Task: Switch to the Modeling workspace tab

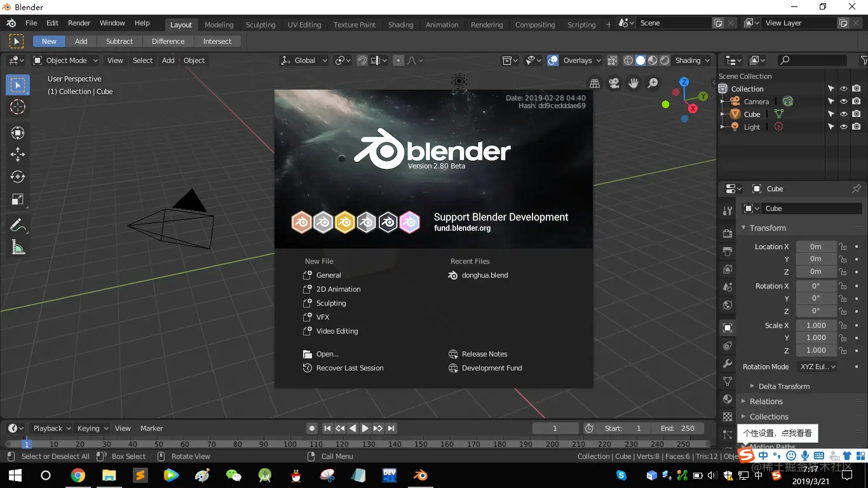Action: tap(219, 25)
